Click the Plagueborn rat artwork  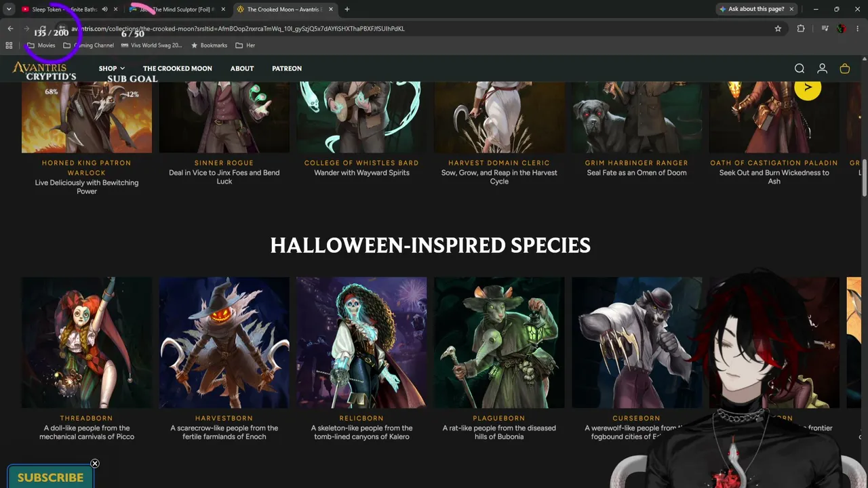tap(499, 342)
